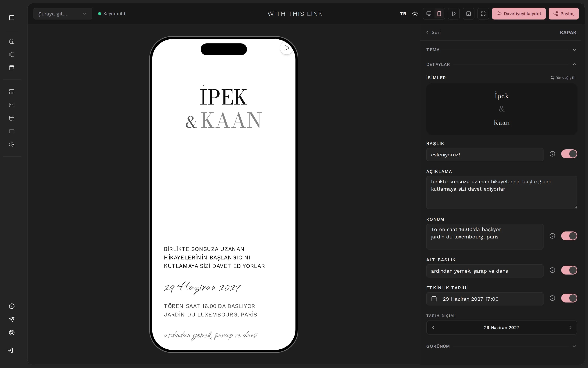588x368 pixels.
Task: Open the settings gear in sidebar
Action: click(12, 145)
